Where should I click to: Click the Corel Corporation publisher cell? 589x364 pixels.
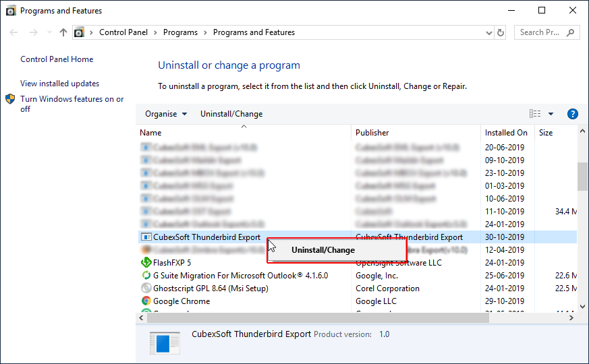(387, 289)
